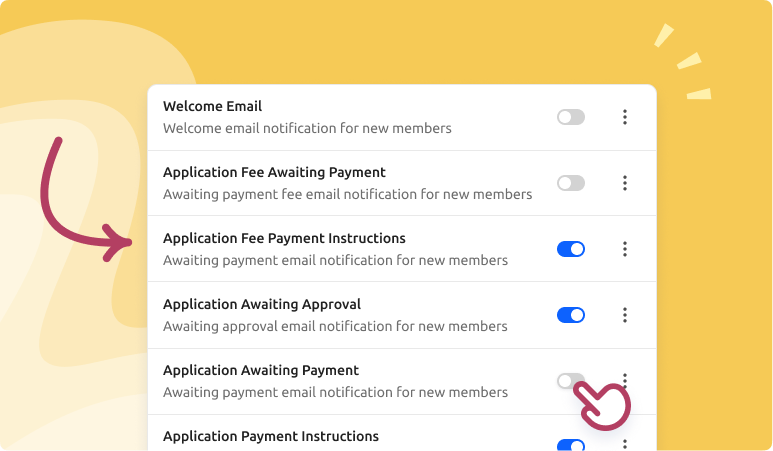Turn on Application Fee Awaiting Payment toggle
773x451 pixels.
(x=570, y=183)
